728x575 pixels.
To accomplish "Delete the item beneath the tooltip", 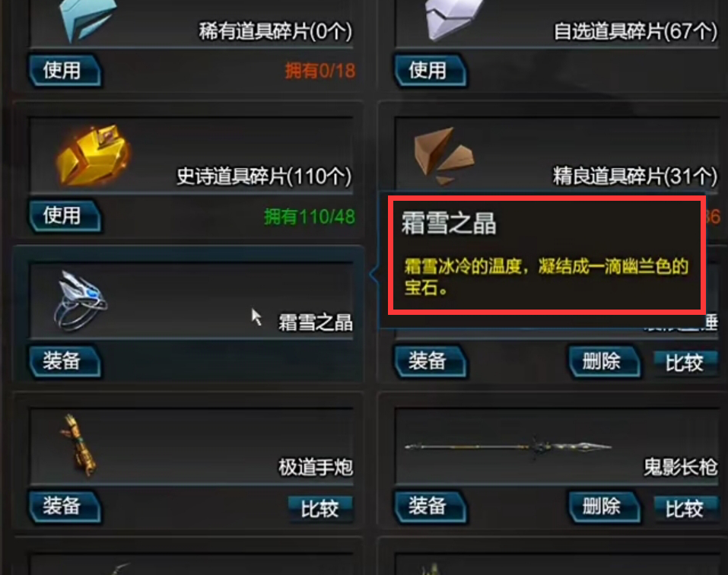I will (605, 361).
